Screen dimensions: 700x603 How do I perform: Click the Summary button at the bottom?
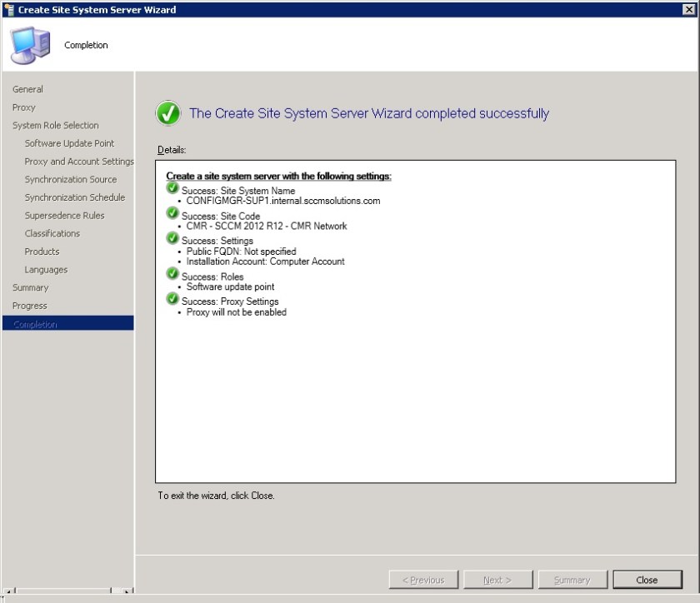(x=572, y=579)
